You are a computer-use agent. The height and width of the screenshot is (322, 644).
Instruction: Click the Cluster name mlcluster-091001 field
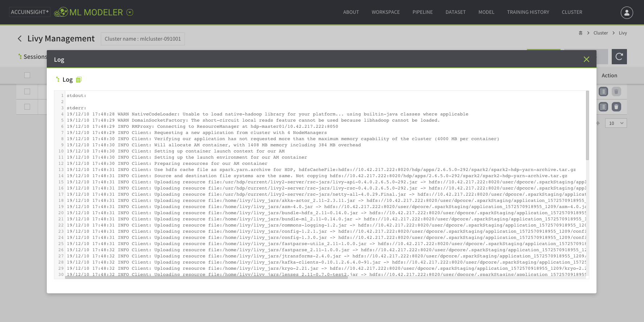pos(143,39)
